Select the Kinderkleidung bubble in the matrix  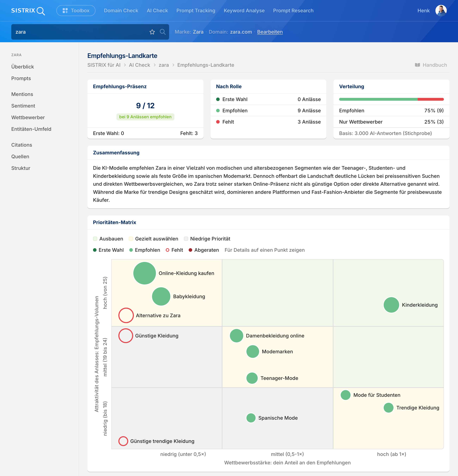(391, 305)
